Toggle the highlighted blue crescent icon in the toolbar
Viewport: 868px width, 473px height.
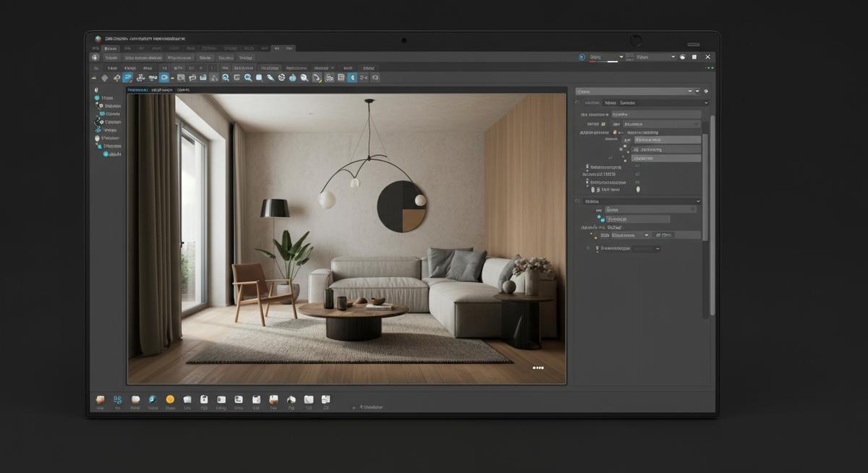[x=352, y=77]
